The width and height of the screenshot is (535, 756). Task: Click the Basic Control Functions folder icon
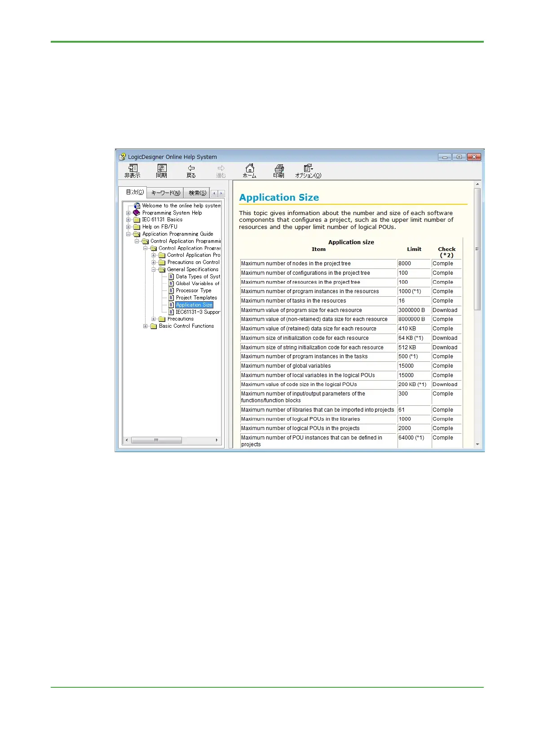(153, 326)
